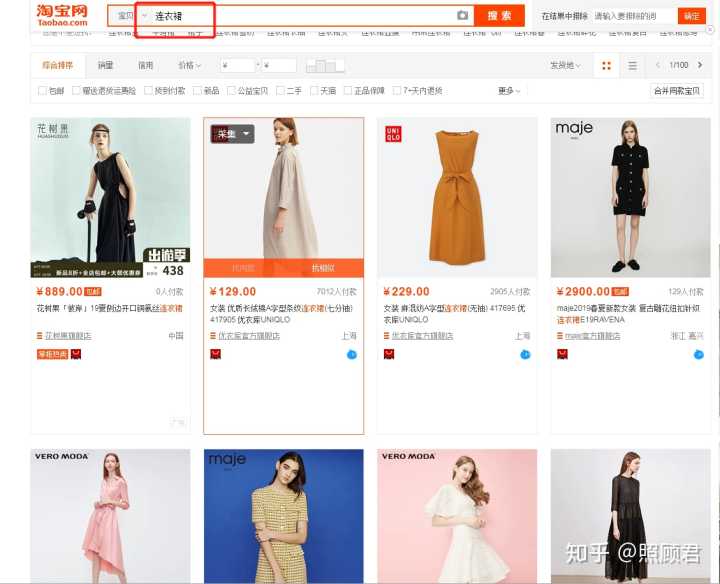Viewport: 720px width, 584px height.
Task: Expand the 发货地 shipping location dropdown
Action: 565,66
